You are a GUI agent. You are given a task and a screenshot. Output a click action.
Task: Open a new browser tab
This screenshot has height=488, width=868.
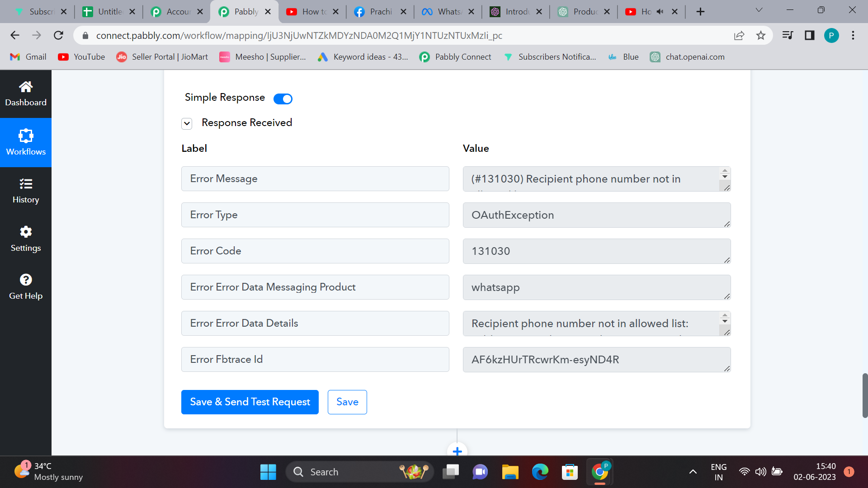[700, 12]
